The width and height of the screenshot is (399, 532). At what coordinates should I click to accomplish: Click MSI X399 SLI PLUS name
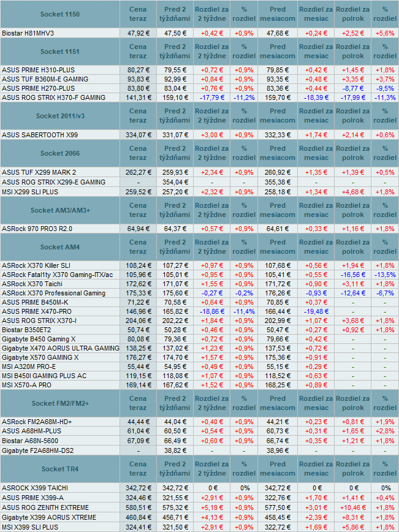[x=30, y=527]
